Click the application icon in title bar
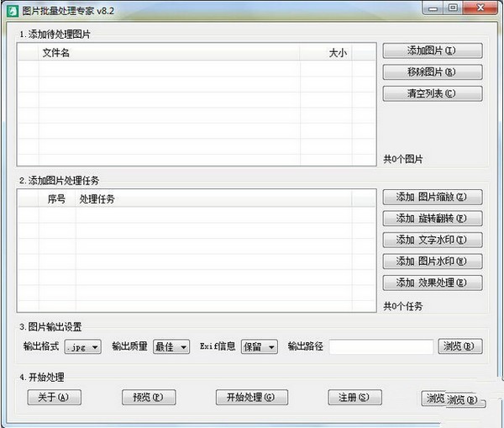 [x=13, y=11]
